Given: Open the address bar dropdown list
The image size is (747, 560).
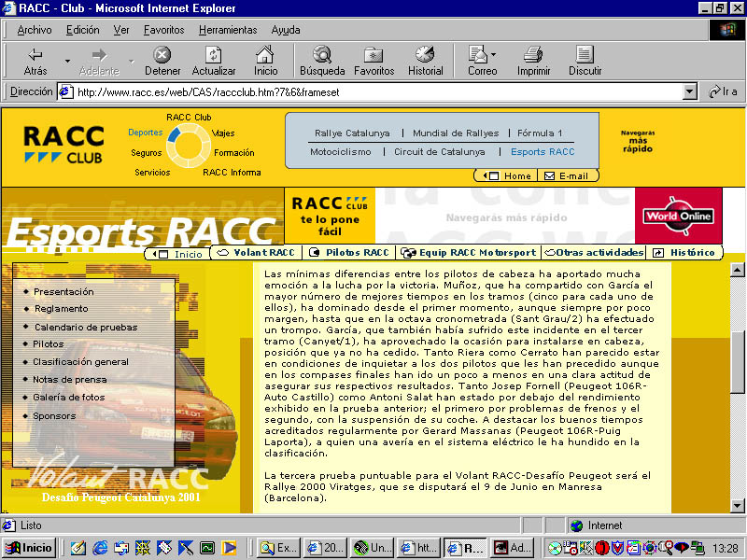Looking at the screenshot, I should 689,91.
